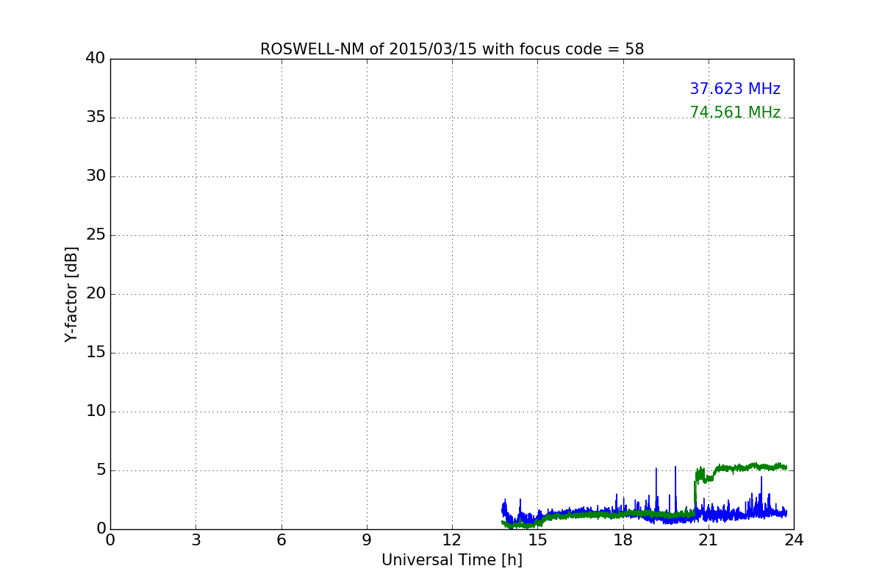Click the x-axis tick label '12'

point(452,540)
